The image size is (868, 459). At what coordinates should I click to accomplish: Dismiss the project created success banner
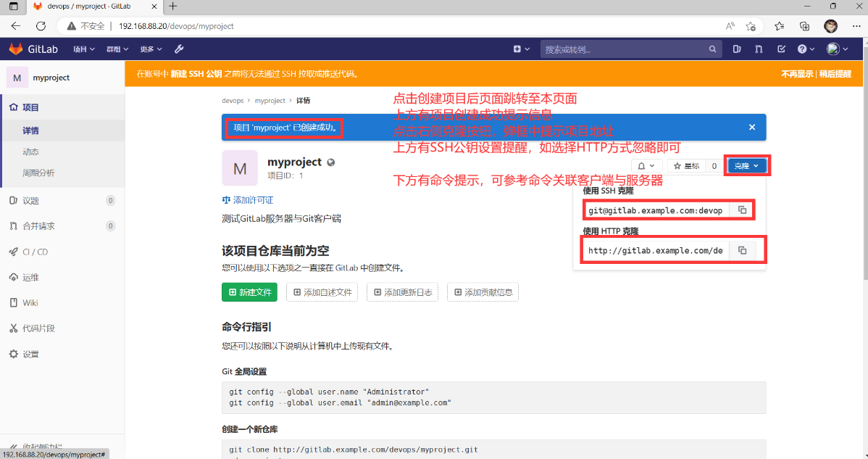[x=752, y=128]
